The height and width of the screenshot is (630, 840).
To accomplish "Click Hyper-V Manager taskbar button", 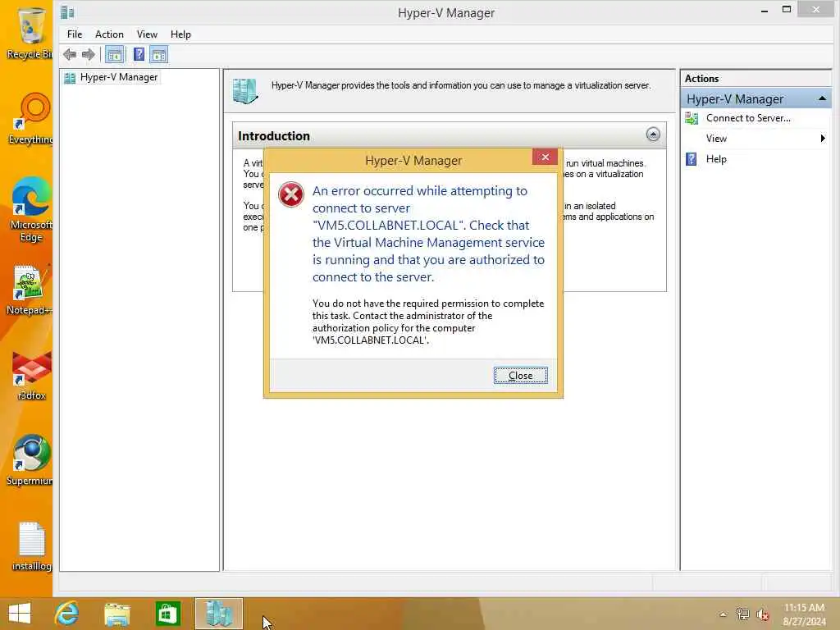I will pos(218,614).
